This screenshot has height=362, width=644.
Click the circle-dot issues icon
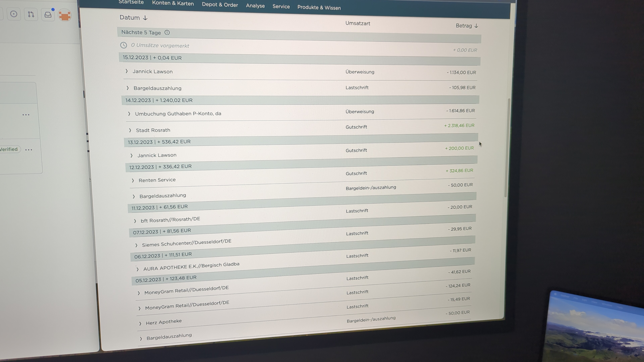click(x=14, y=14)
